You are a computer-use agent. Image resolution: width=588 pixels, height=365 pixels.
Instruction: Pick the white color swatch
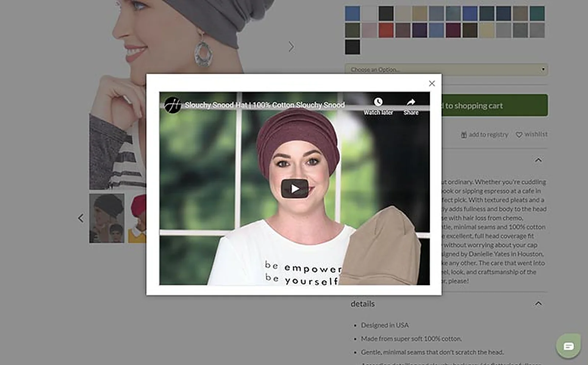(x=369, y=14)
